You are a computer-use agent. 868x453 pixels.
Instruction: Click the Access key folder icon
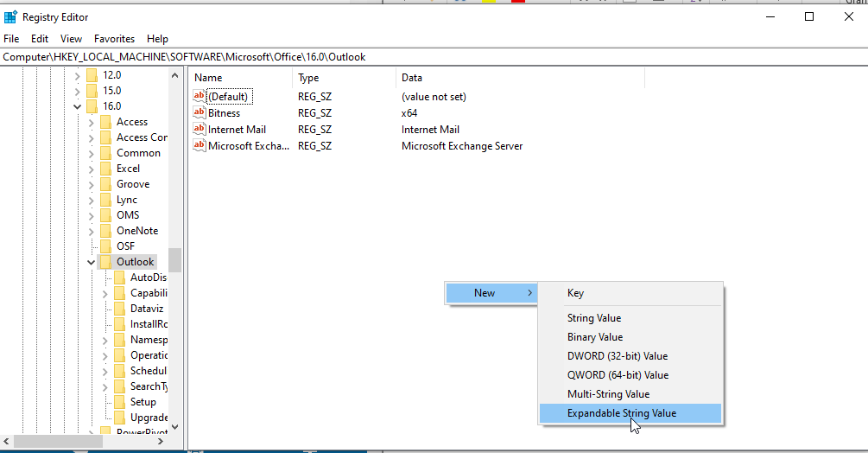point(105,122)
